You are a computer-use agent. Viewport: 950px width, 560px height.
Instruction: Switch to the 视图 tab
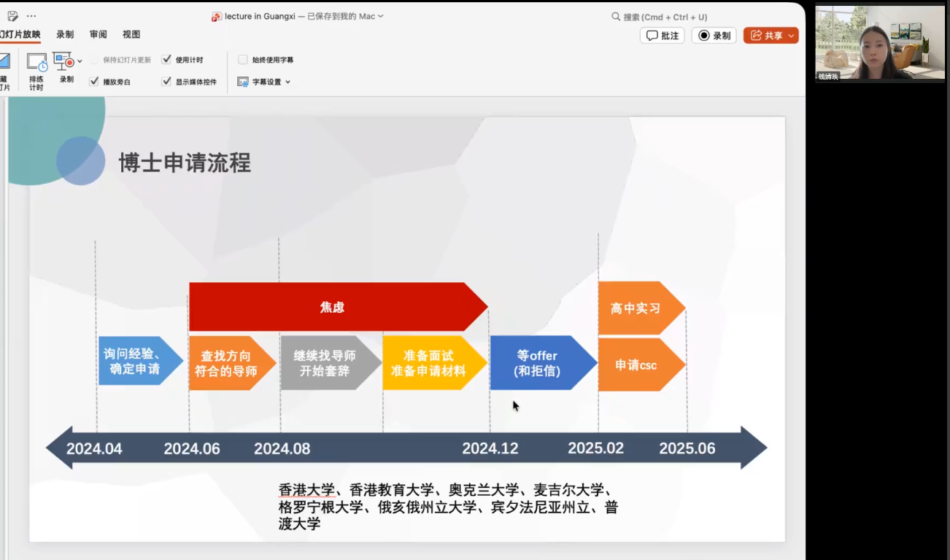tap(131, 34)
